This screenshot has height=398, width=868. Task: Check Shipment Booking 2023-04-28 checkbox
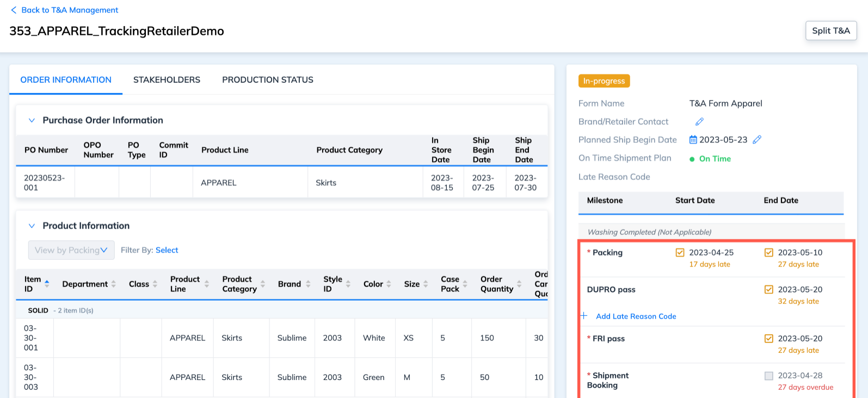point(768,376)
